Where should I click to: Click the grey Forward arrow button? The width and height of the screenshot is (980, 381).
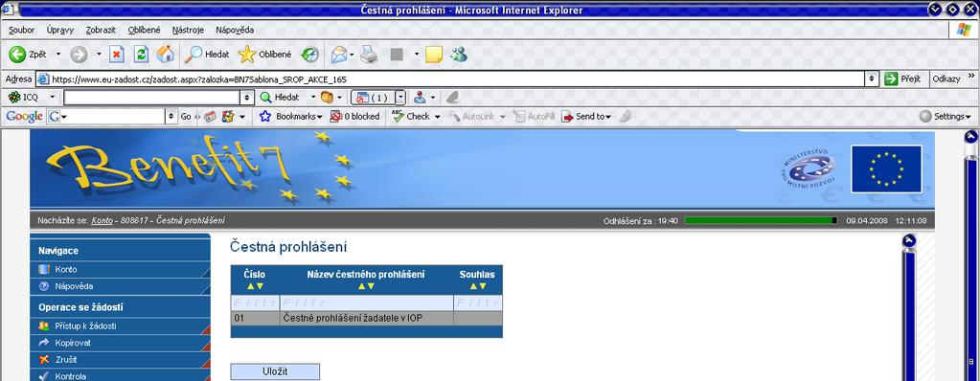click(79, 55)
